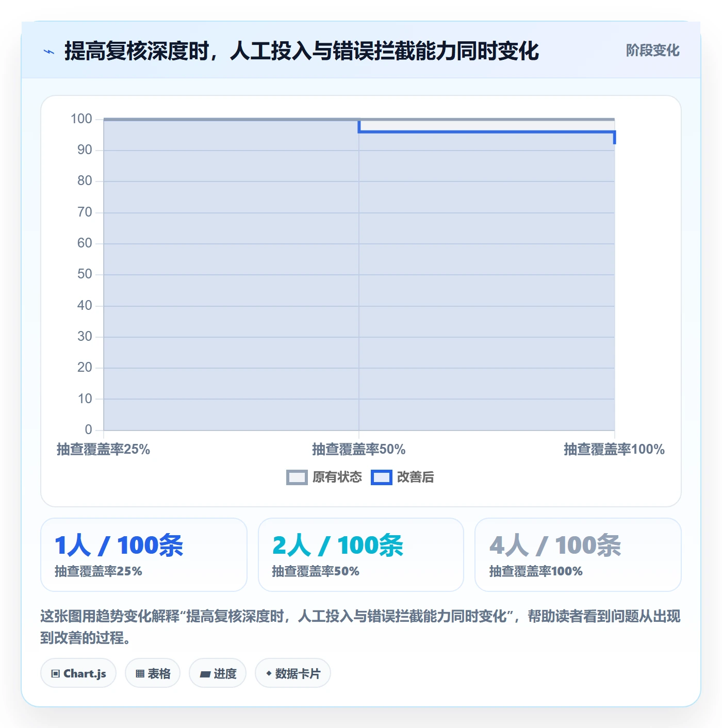
Task: Click the lightning icon beside the title
Action: 49,52
